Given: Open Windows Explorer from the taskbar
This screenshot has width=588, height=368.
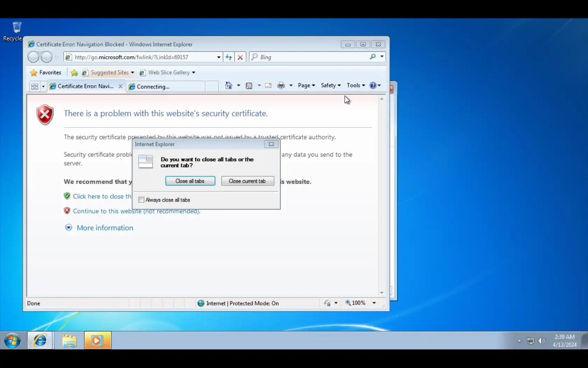Looking at the screenshot, I should (x=69, y=340).
